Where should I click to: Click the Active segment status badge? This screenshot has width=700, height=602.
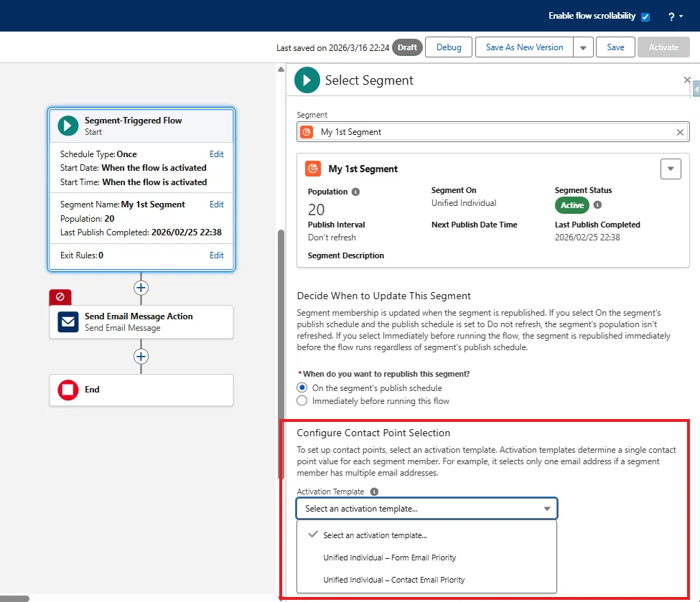point(572,205)
